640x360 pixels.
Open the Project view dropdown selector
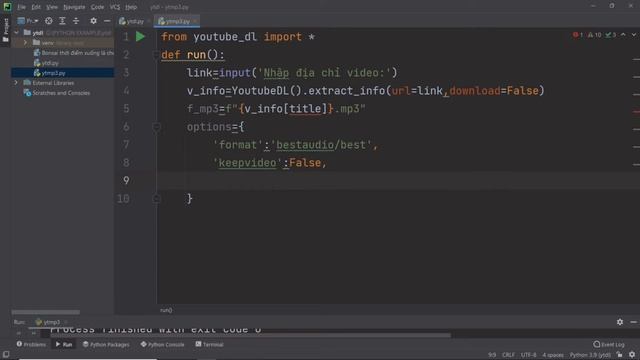(27, 21)
